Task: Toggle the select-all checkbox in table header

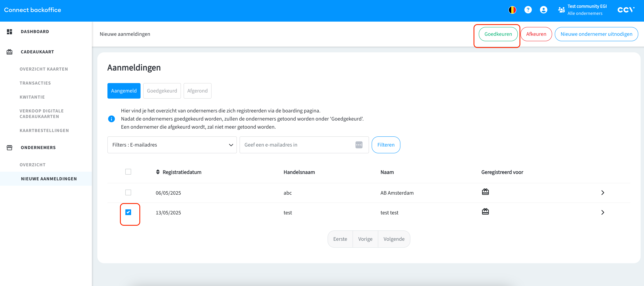Action: (128, 172)
